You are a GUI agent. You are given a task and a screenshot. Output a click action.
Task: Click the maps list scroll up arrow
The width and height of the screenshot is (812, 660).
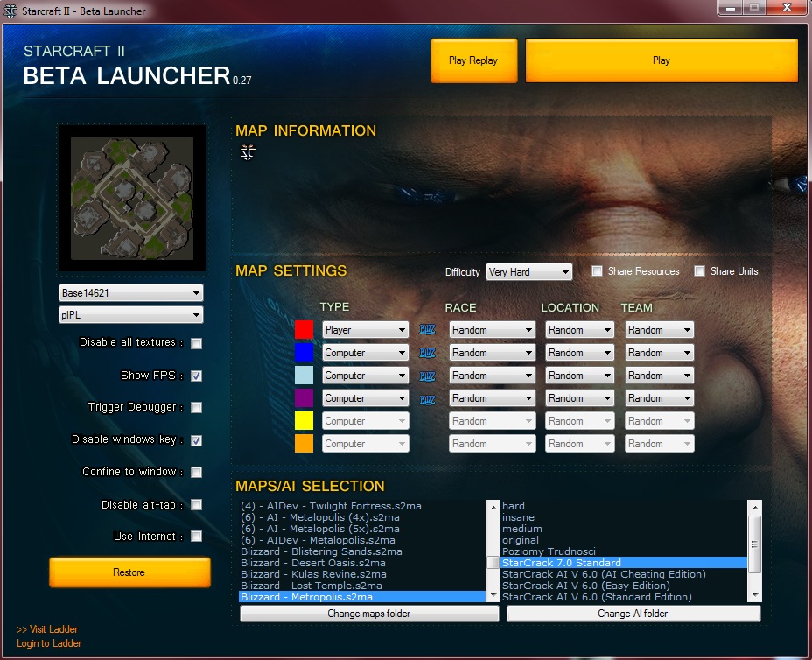tap(493, 507)
